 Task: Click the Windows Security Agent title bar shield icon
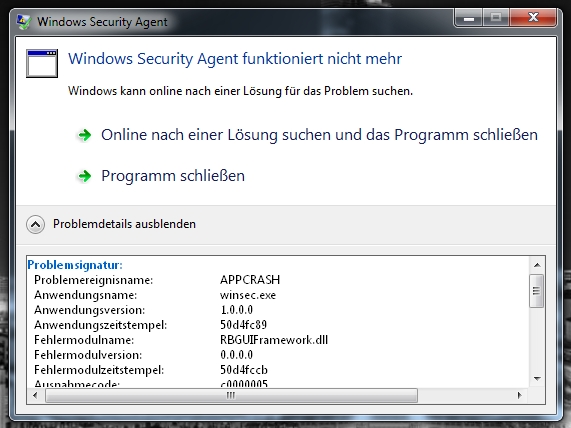coord(24,22)
